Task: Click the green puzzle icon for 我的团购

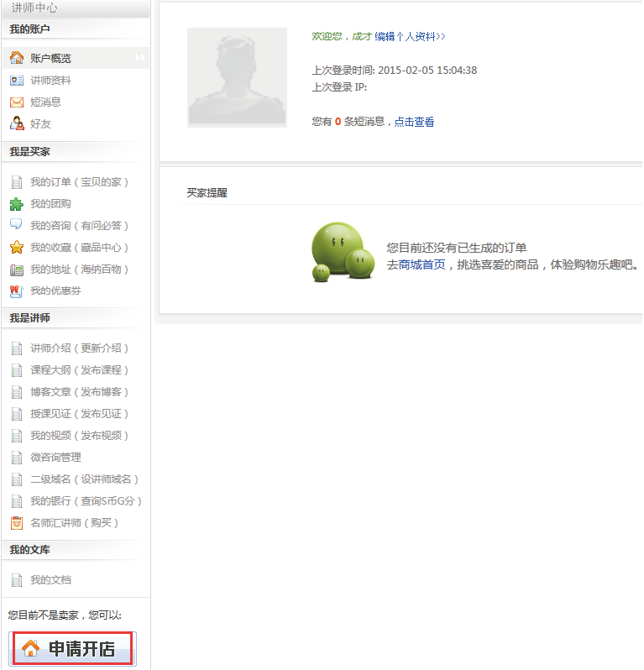Action: coord(17,204)
